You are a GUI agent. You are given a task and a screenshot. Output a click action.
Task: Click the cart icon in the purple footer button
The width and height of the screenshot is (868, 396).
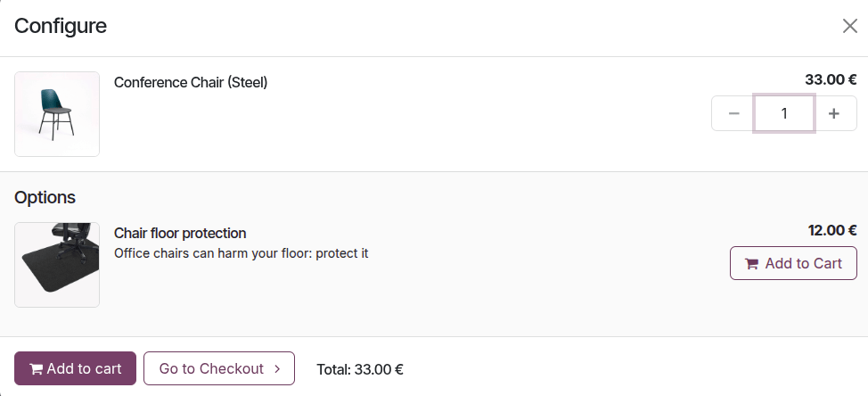click(36, 369)
